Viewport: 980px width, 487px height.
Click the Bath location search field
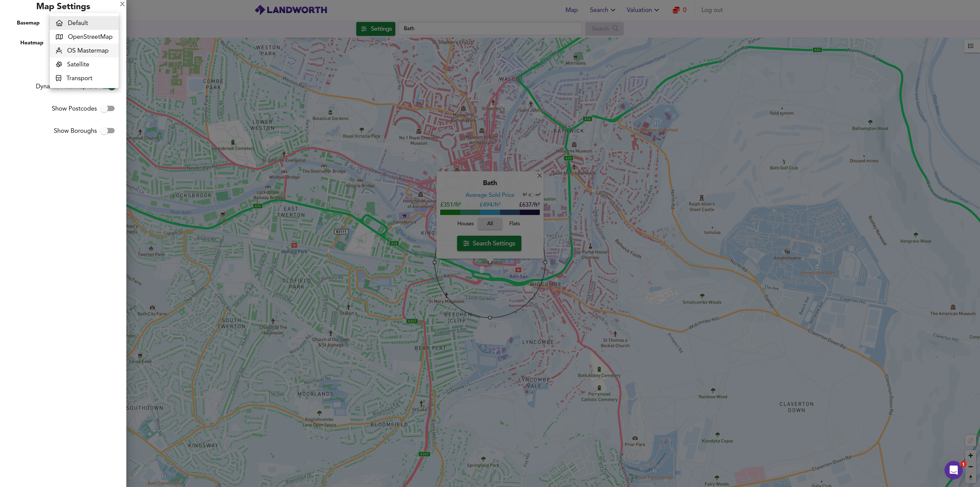pos(490,29)
